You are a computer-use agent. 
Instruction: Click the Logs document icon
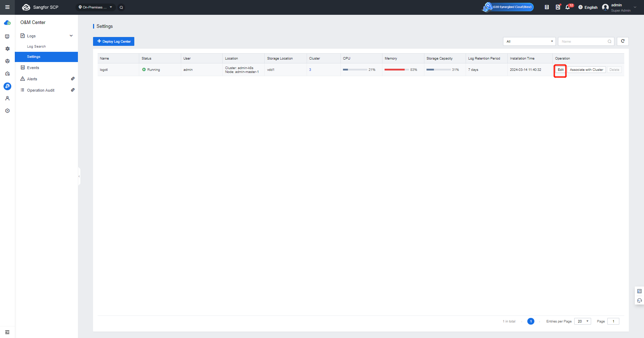pyautogui.click(x=23, y=36)
